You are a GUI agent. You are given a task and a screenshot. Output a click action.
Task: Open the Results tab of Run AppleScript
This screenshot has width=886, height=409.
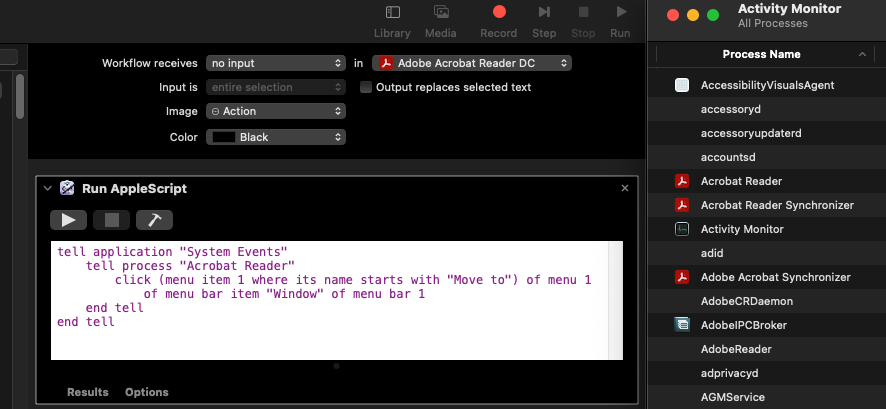point(88,392)
